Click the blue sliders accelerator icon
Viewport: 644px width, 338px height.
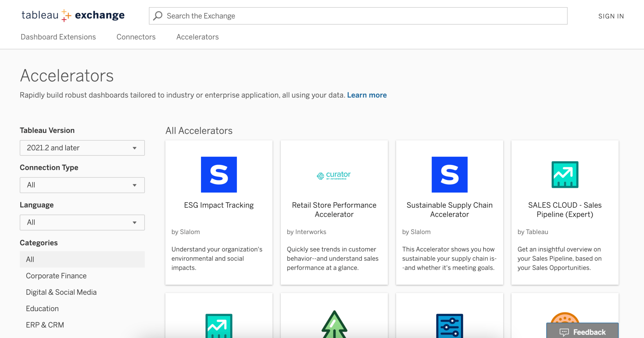tap(449, 325)
